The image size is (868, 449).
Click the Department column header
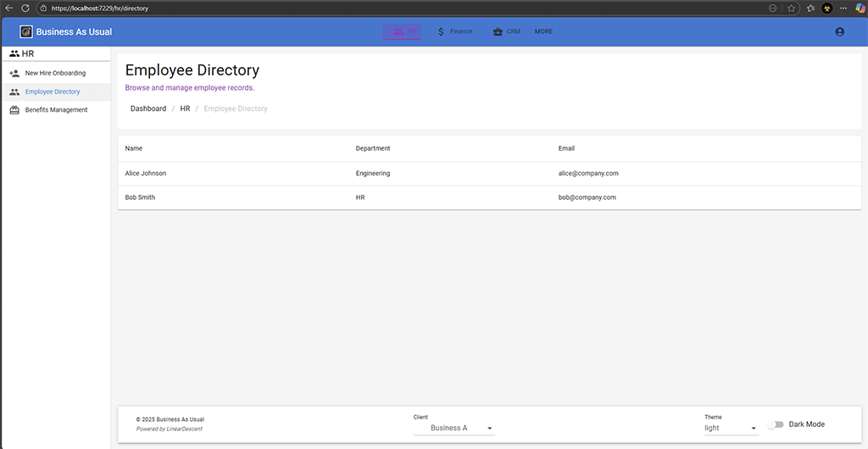click(x=373, y=149)
